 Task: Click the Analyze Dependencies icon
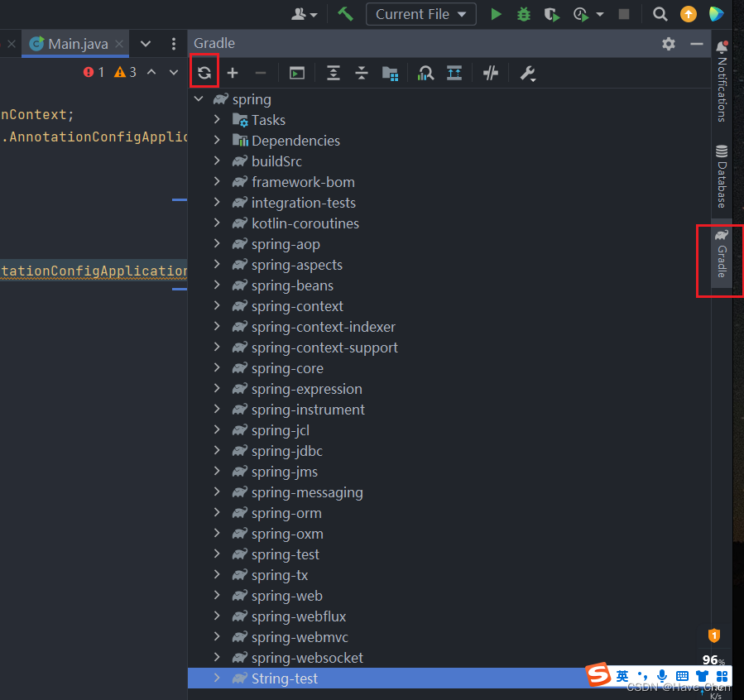(x=425, y=73)
